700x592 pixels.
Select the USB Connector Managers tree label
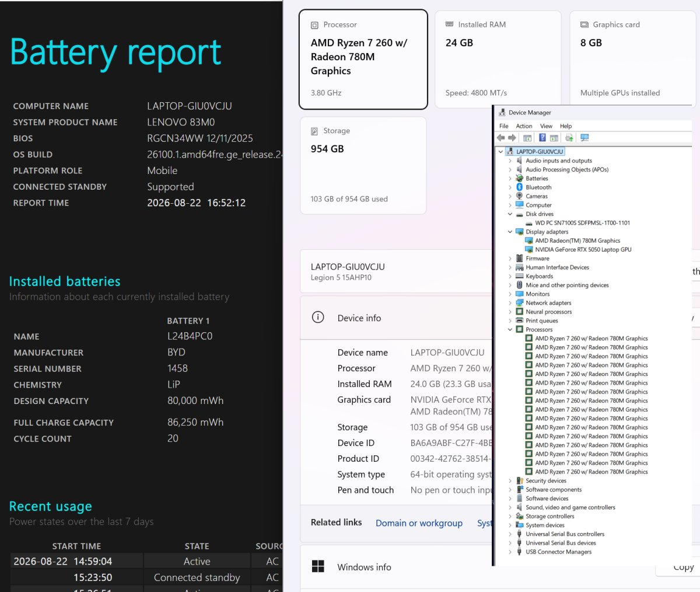558,552
